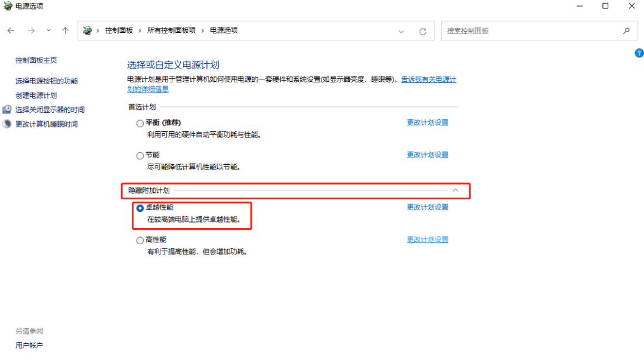
Task: Open 更改计划设置 for the 卓越性能 plan
Action: tap(428, 207)
